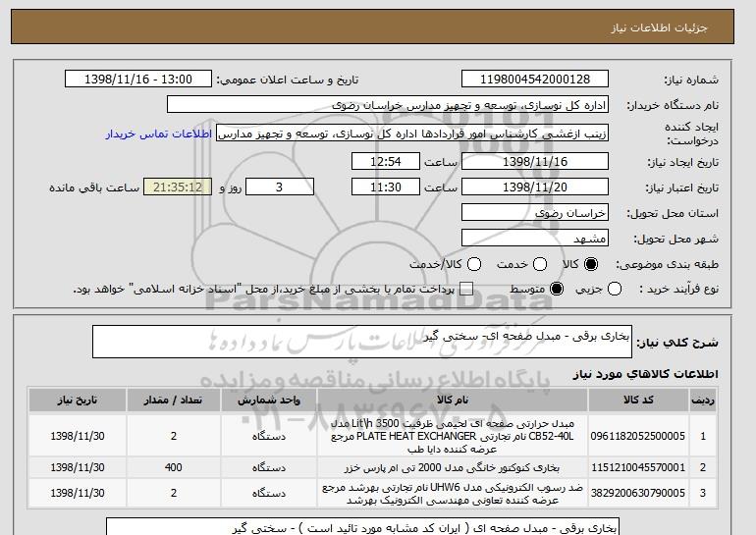This screenshot has width=756, height=535.
Task: Click the نام کالا column header
Action: 453,401
